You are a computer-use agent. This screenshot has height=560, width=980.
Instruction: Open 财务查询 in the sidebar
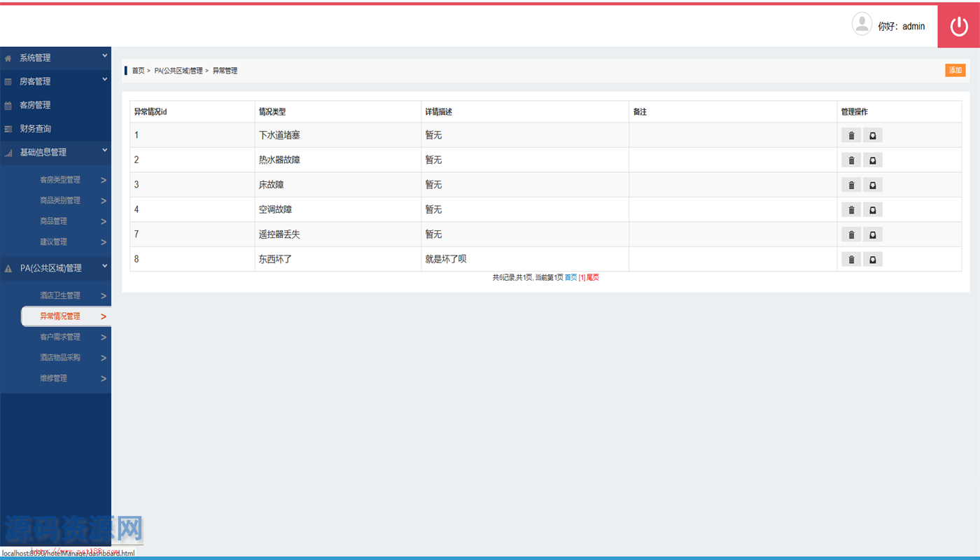(35, 129)
